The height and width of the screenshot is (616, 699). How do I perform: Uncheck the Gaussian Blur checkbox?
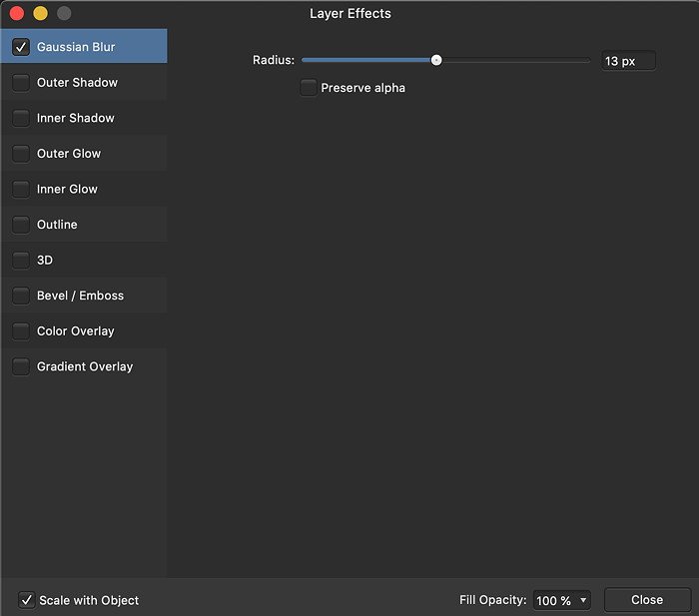tap(21, 47)
